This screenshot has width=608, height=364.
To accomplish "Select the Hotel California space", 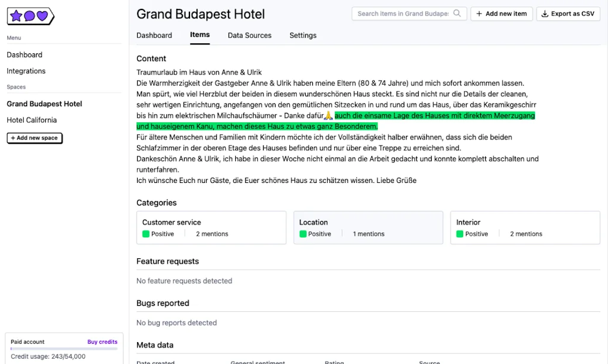I will [32, 120].
